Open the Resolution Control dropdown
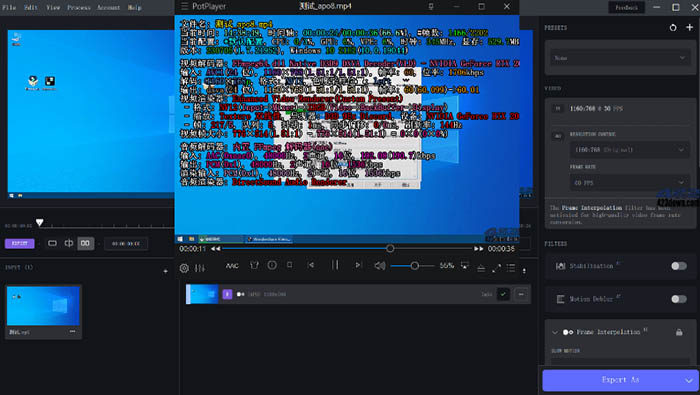This screenshot has height=395, width=700. point(629,150)
